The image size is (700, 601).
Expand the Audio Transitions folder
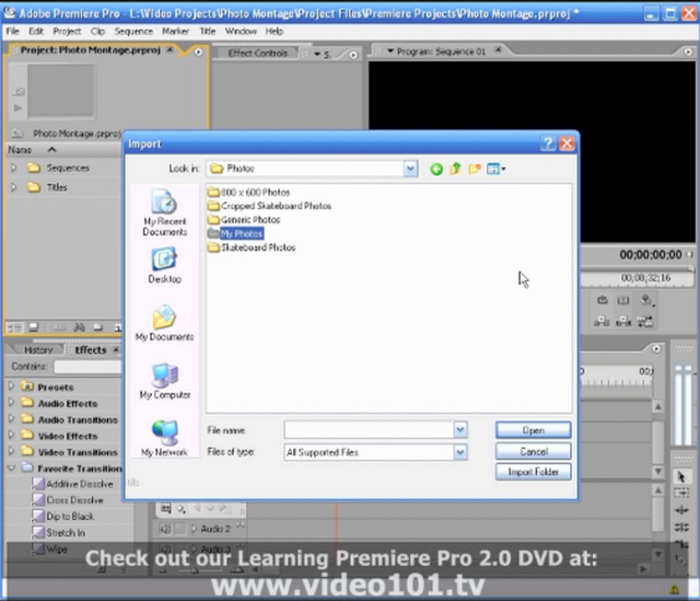pos(11,419)
